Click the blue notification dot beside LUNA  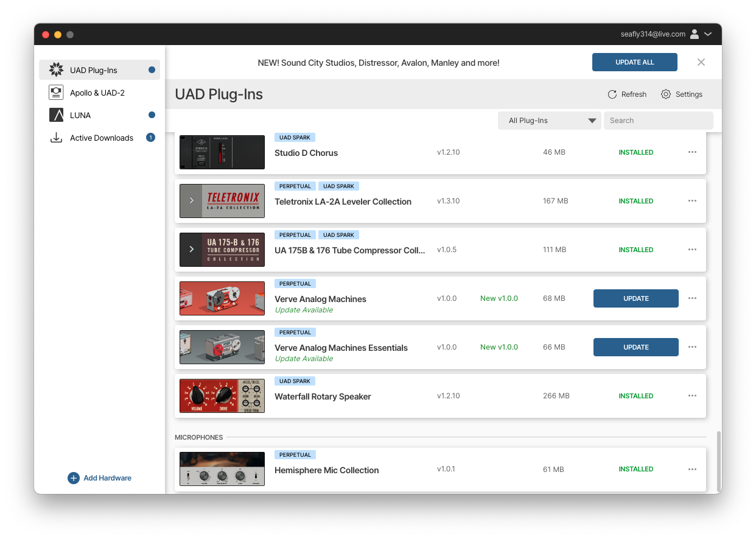pos(152,114)
